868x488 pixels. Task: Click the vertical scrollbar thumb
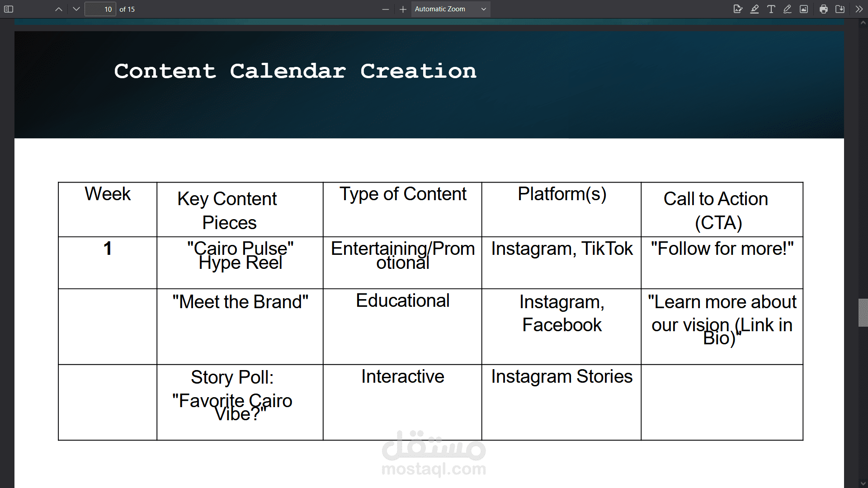coord(863,312)
